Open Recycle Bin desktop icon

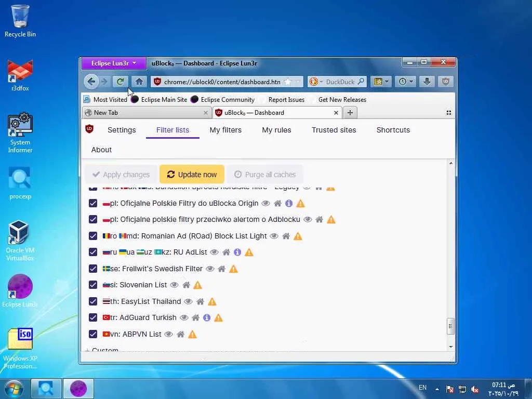click(x=20, y=21)
